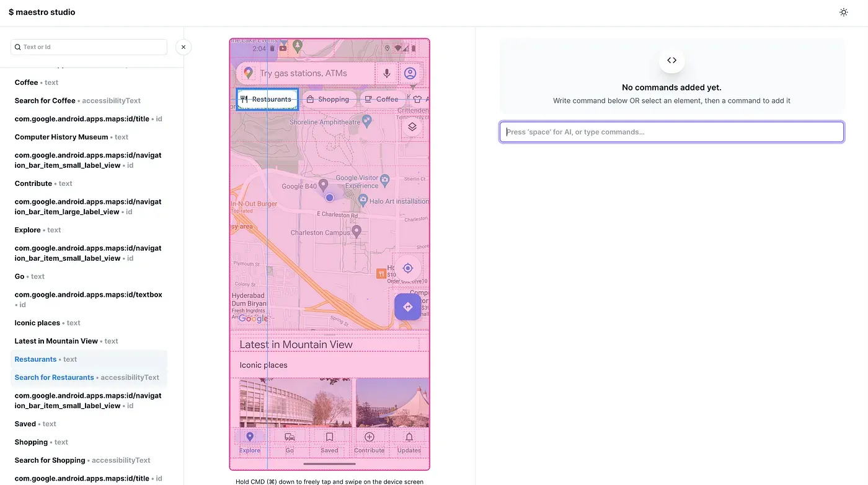Tap the Coffee category chip
The image size is (868, 485).
click(381, 99)
